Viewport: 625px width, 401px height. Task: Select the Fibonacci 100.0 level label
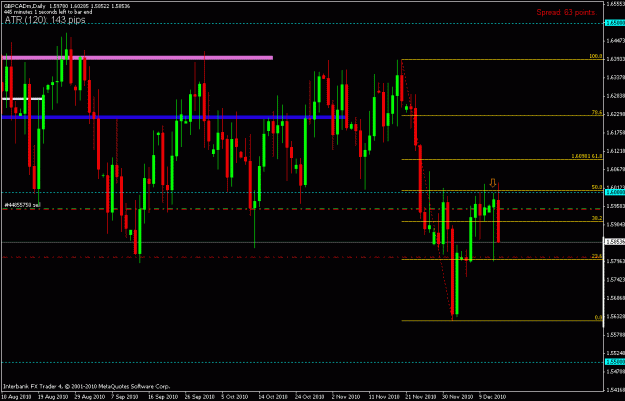pyautogui.click(x=596, y=56)
